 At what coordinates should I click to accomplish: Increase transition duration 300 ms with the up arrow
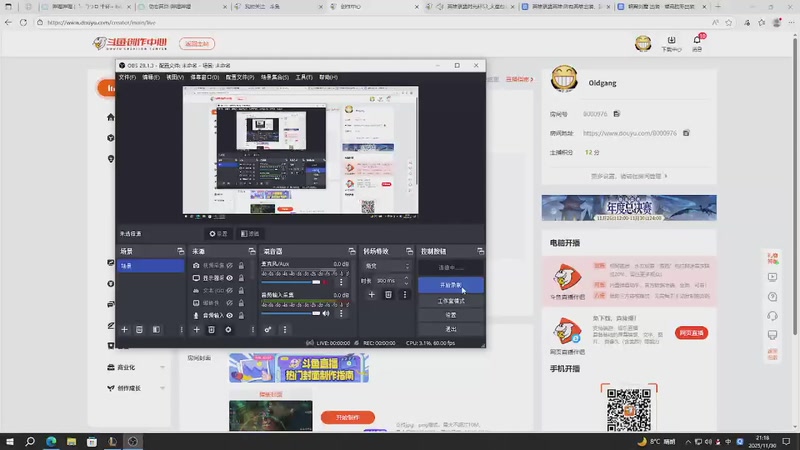point(406,278)
